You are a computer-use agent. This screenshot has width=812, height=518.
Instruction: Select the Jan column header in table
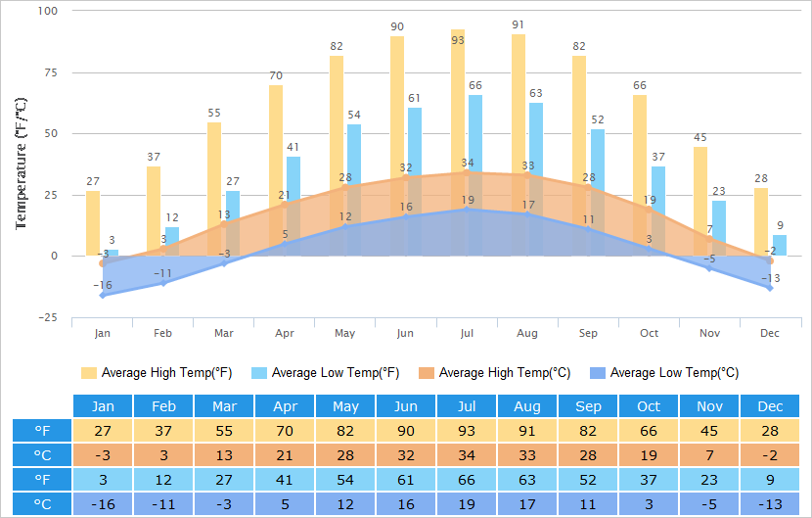(103, 406)
